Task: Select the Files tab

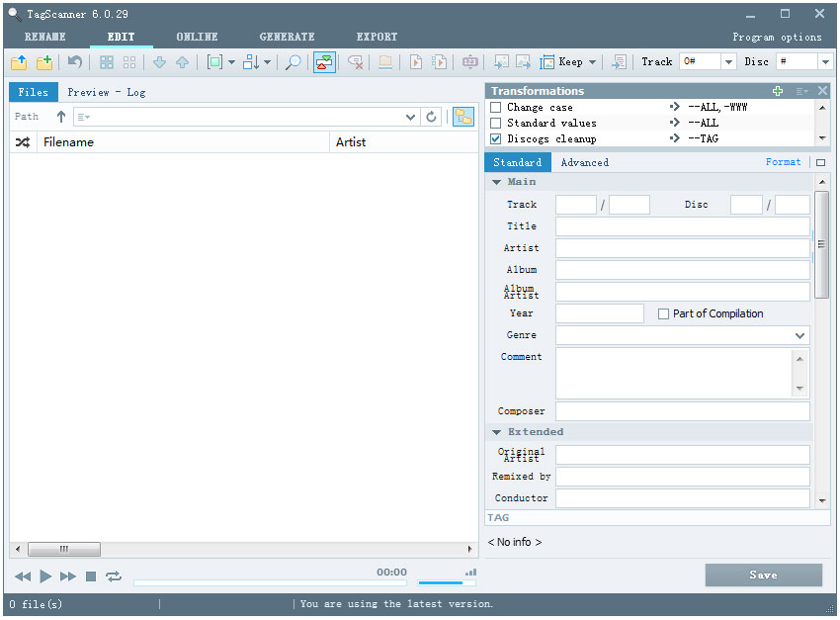Action: click(34, 93)
